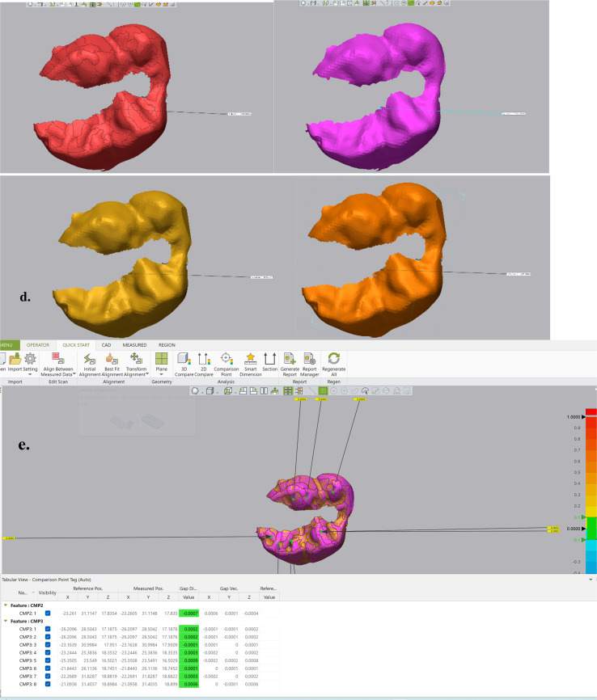Uncheck the CMP3: 8 visibility box

(48, 684)
